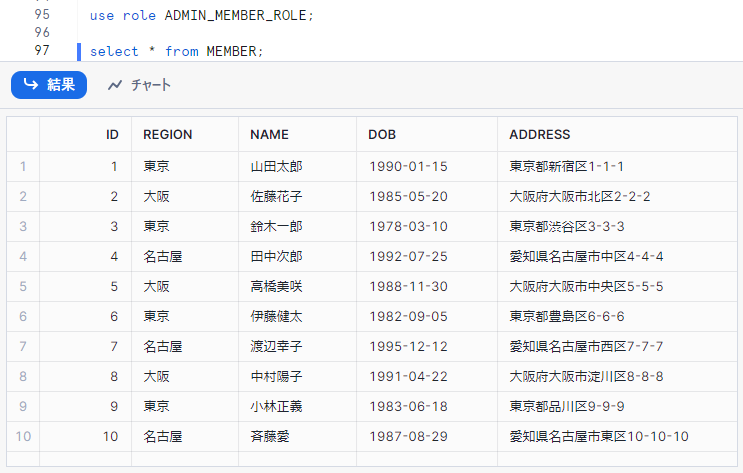Place cursor on 'select * from MEMBER;' line
Screen dimensions: 743x473
pos(176,51)
